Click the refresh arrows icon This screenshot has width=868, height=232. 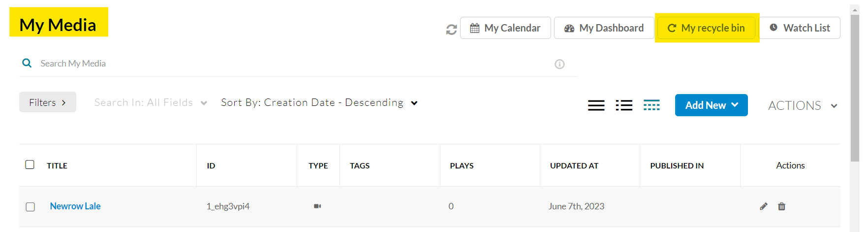click(x=451, y=30)
